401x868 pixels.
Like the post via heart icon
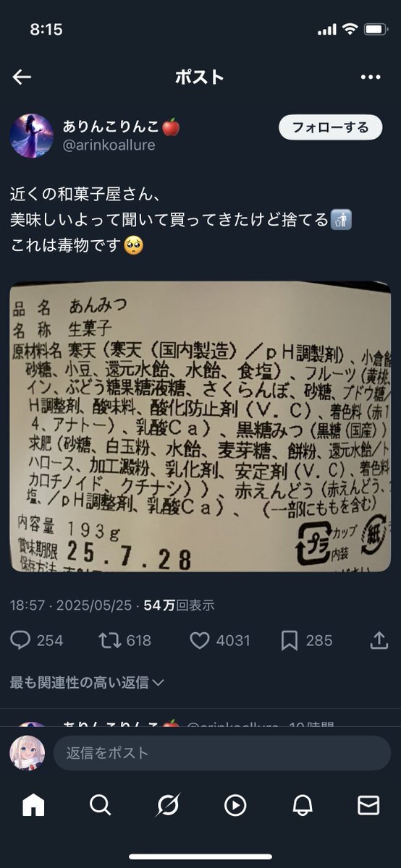coord(199,640)
